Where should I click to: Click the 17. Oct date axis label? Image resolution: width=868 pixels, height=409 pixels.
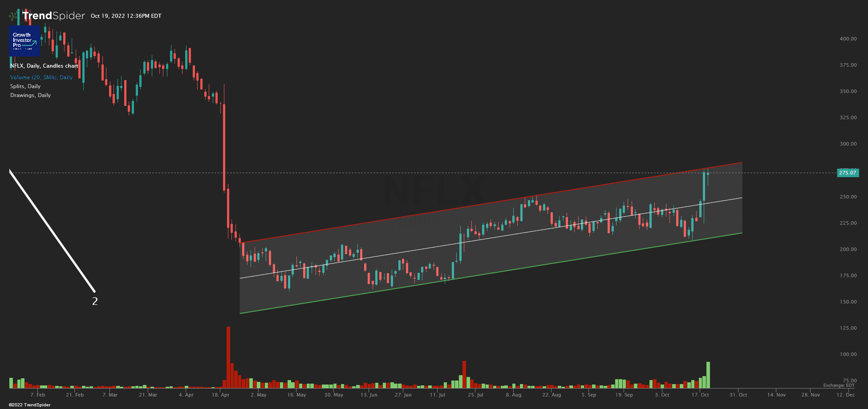pyautogui.click(x=700, y=395)
